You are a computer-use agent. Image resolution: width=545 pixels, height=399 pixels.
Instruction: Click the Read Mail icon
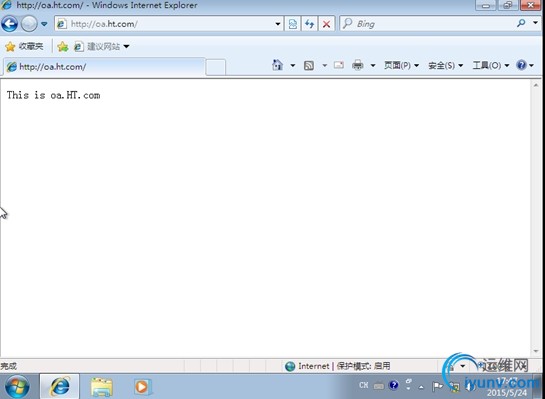coord(339,65)
